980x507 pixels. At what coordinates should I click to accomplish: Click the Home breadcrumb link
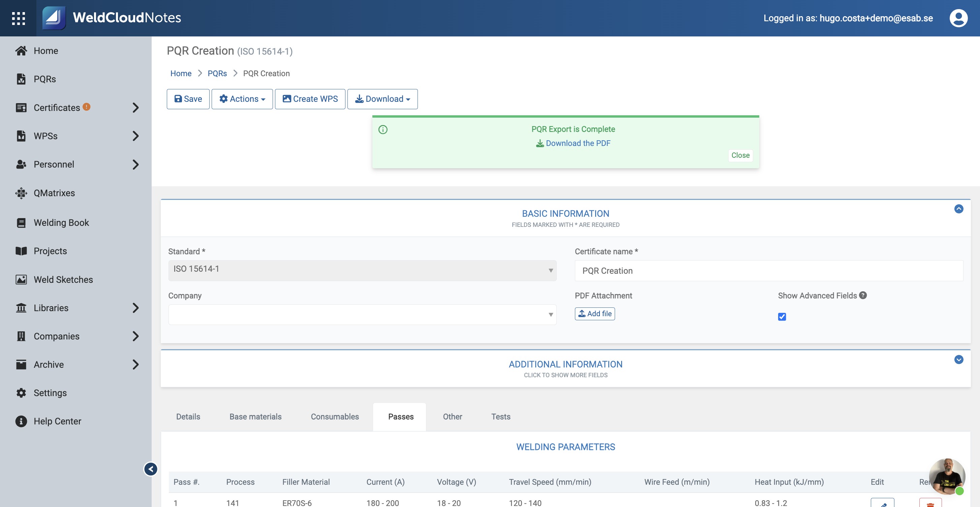(181, 73)
